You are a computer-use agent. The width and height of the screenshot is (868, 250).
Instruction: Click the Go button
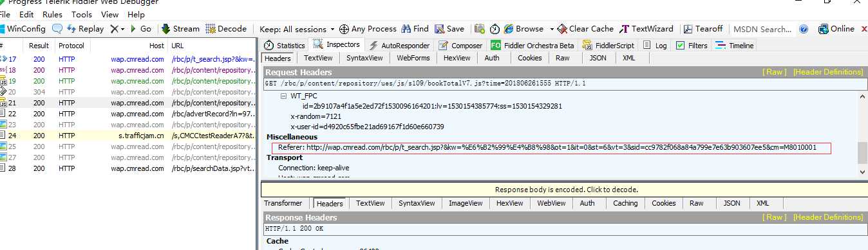click(141, 29)
